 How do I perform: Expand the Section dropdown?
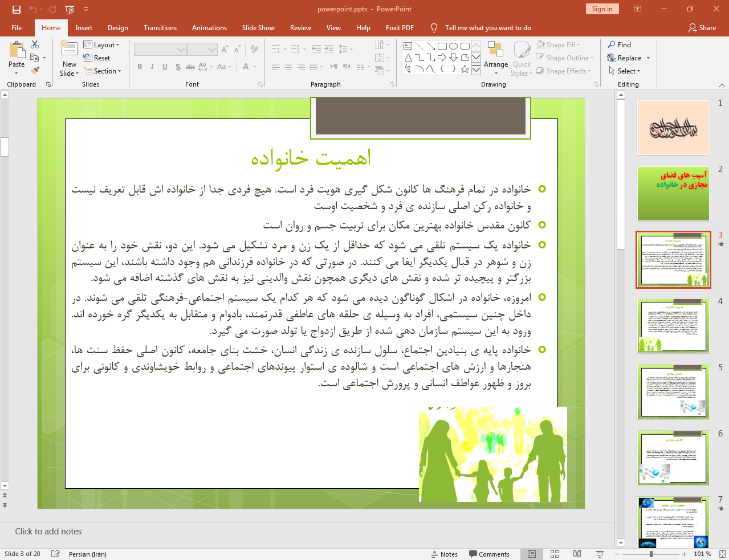pyautogui.click(x=103, y=71)
